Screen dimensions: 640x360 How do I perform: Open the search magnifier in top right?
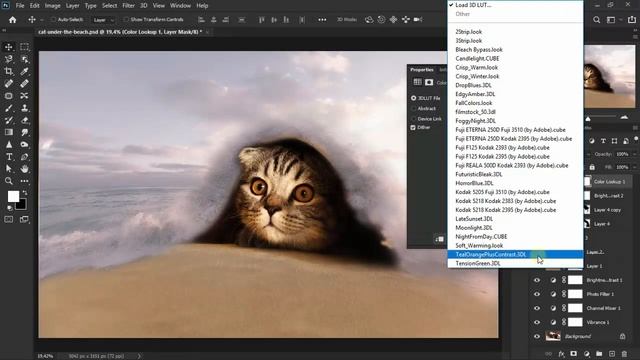coord(596,20)
